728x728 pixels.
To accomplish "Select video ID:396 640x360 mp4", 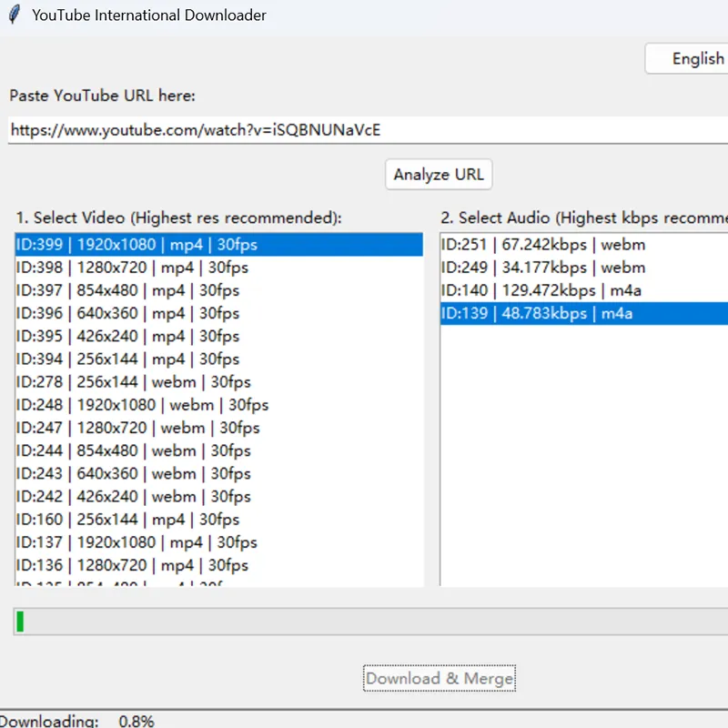I will pos(219,313).
